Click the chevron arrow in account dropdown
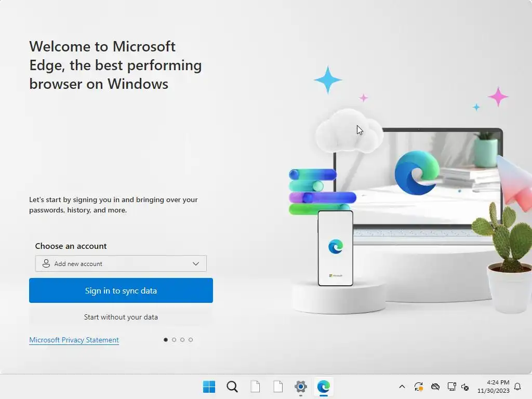Viewport: 532px width, 399px height. [196, 263]
